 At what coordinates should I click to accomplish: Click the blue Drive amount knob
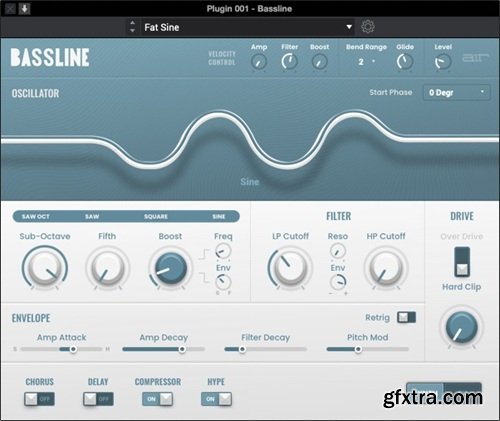coord(462,327)
